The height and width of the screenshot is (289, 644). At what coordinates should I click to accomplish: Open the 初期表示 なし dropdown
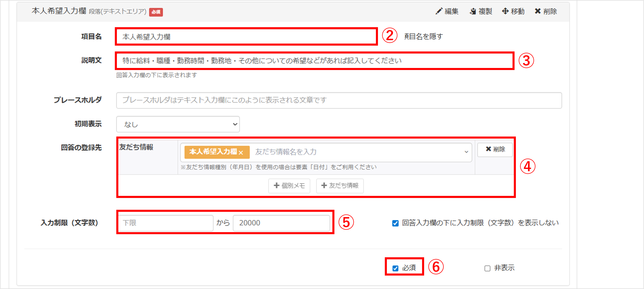pos(178,124)
